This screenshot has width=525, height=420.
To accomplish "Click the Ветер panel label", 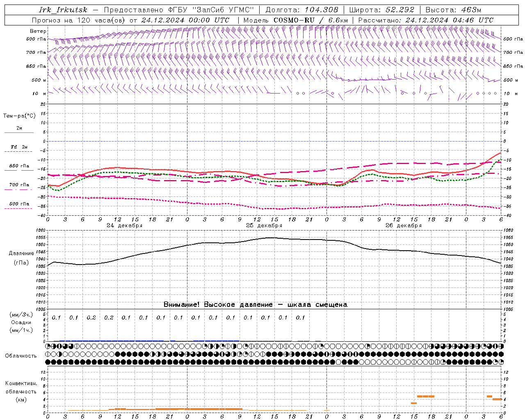I will pyautogui.click(x=38, y=31).
